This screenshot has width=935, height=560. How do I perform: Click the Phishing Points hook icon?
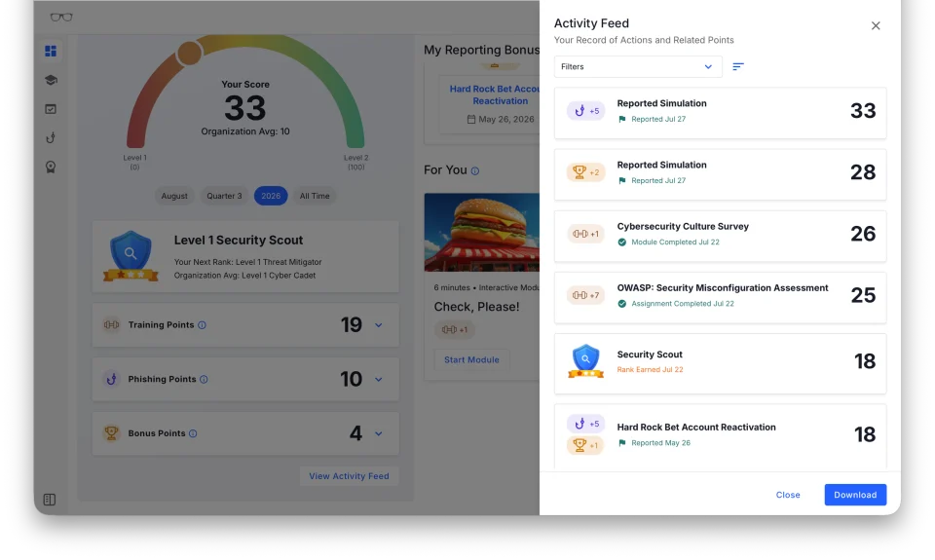click(x=111, y=379)
